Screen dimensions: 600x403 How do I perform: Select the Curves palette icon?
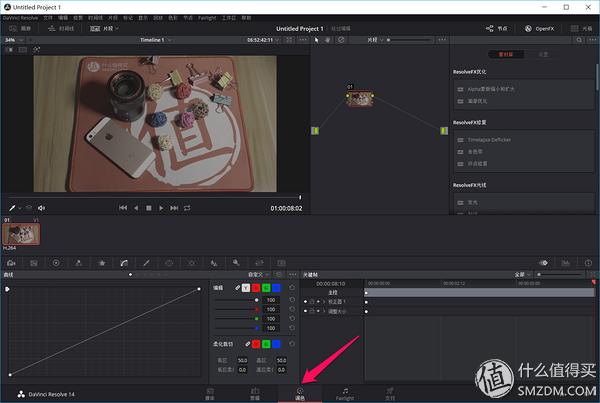tap(124, 262)
